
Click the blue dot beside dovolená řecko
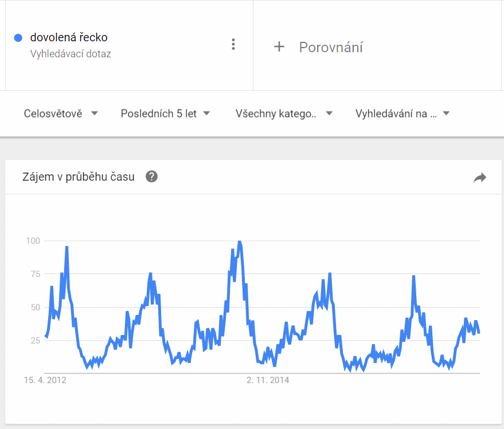18,38
